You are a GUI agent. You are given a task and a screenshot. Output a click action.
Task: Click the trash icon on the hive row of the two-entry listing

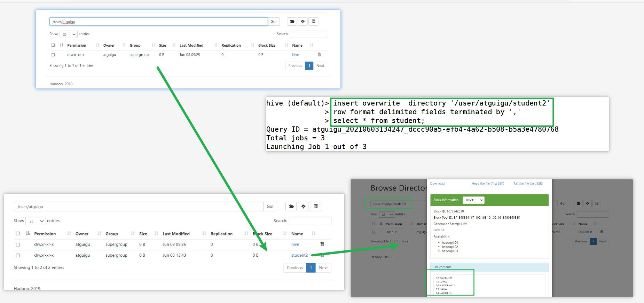coord(322,244)
